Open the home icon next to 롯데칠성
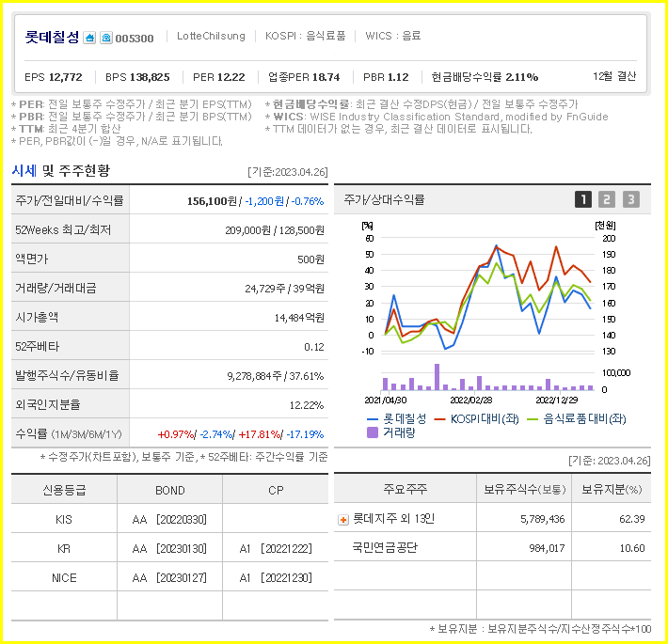Viewport: 668px width, 644px height. coord(89,38)
